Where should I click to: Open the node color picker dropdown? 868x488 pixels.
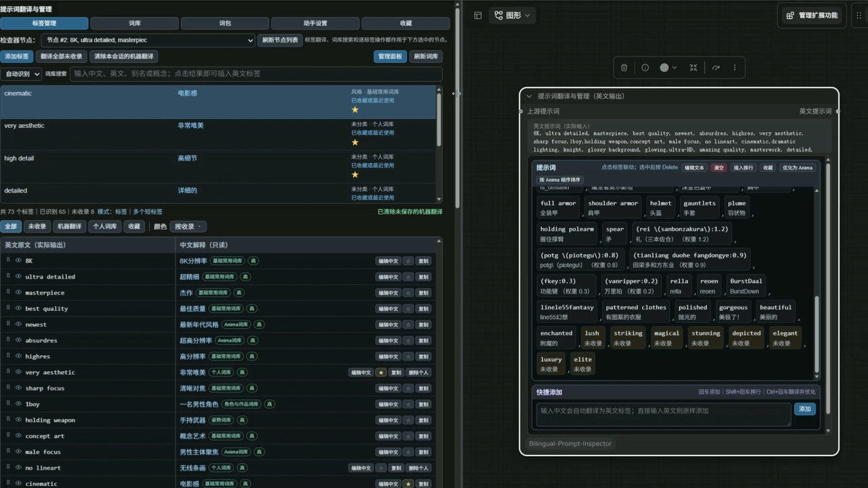point(668,68)
